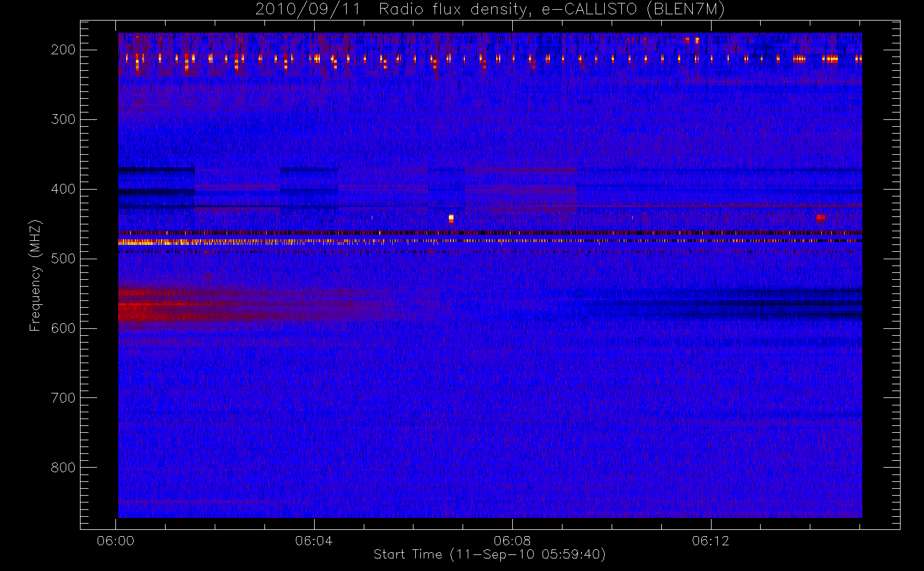Click the 'Start Time (11-Sep-10 05:59:40)' label
This screenshot has width=924, height=571.
pos(489,554)
